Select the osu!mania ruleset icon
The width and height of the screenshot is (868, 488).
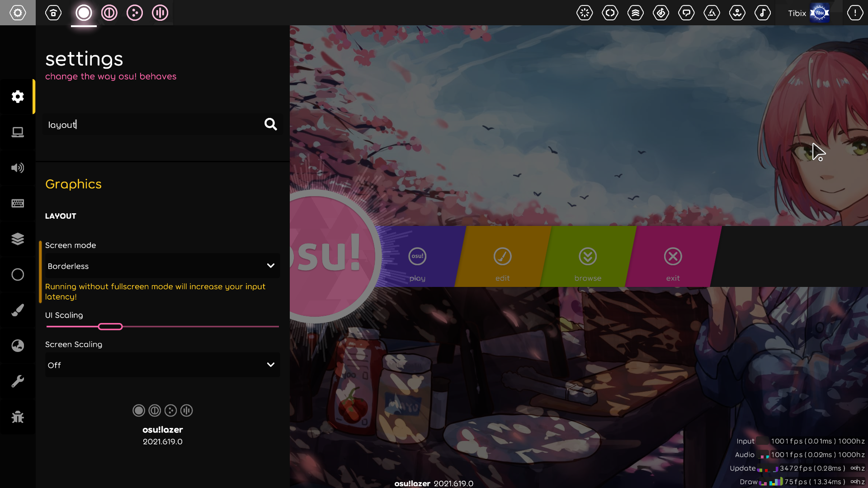point(160,13)
